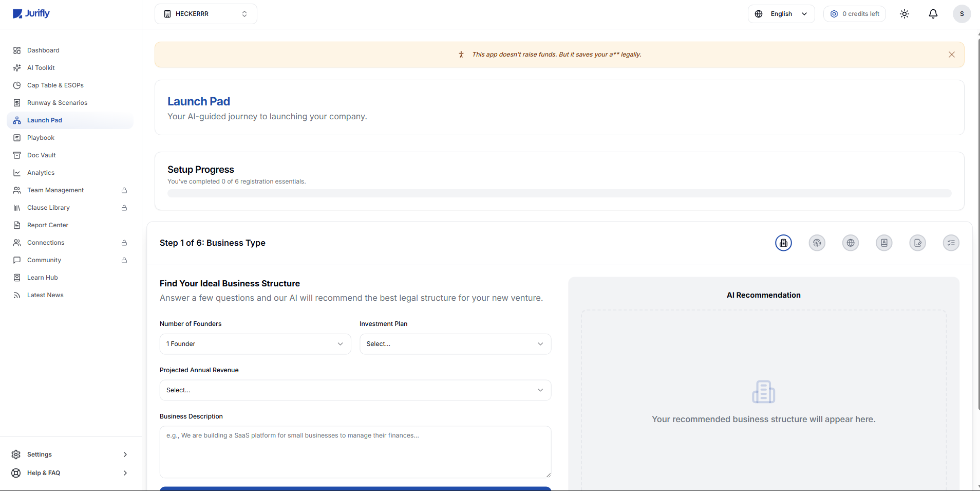
Task: Click the user avatar S
Action: (962, 14)
